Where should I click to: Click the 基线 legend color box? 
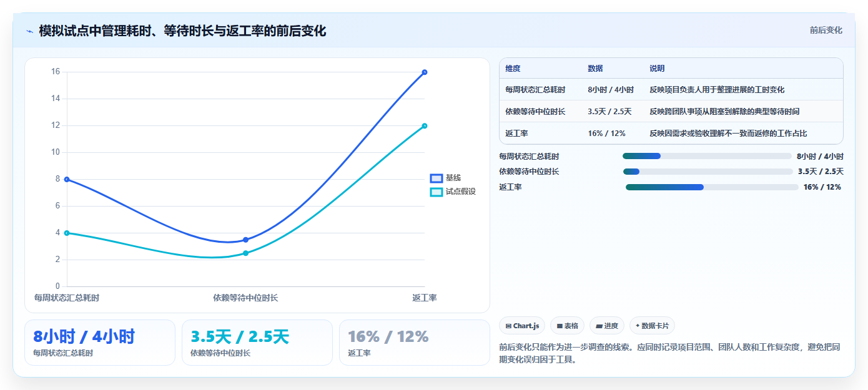point(436,178)
